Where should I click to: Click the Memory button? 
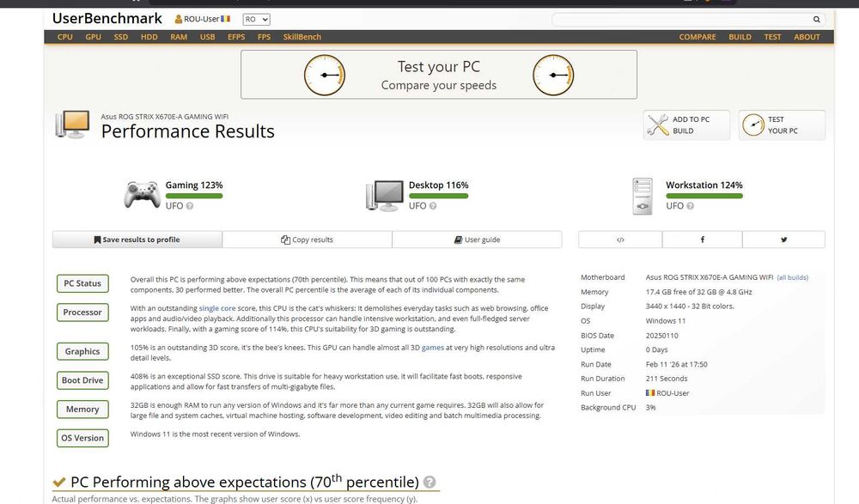82,410
